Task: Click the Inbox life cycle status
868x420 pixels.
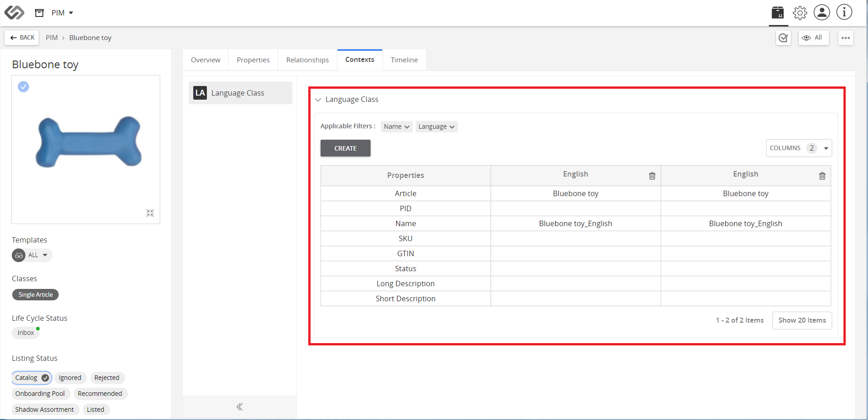Action: 26,333
